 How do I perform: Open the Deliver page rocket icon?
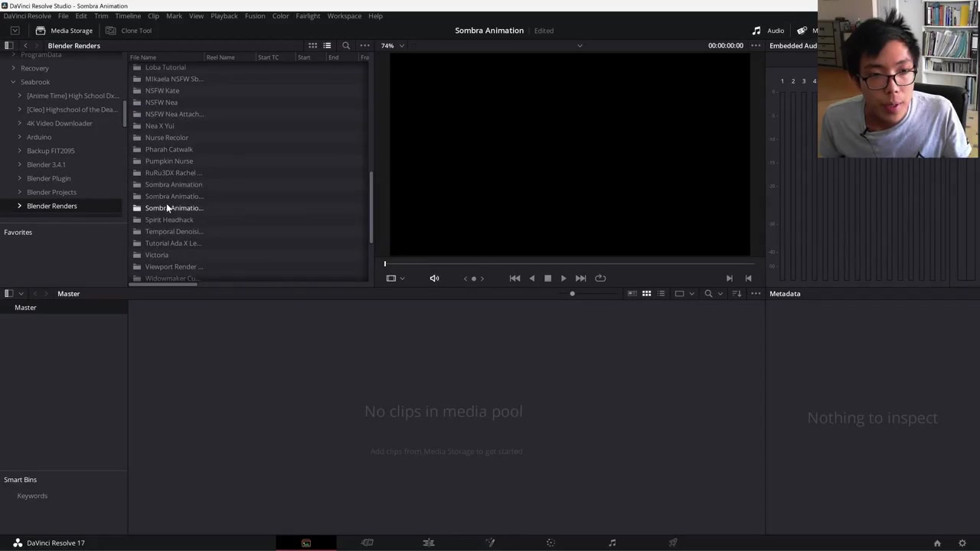click(673, 543)
